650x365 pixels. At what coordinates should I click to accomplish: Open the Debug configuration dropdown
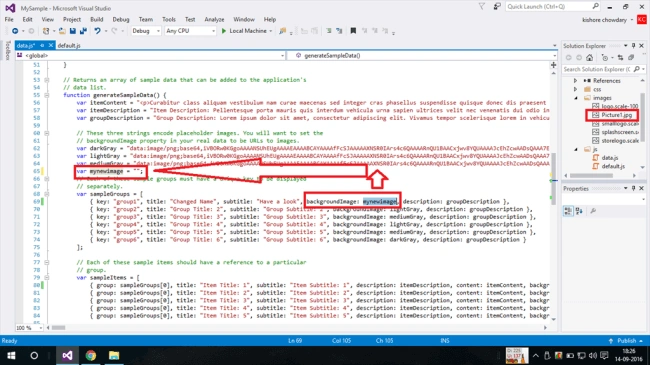click(146, 31)
